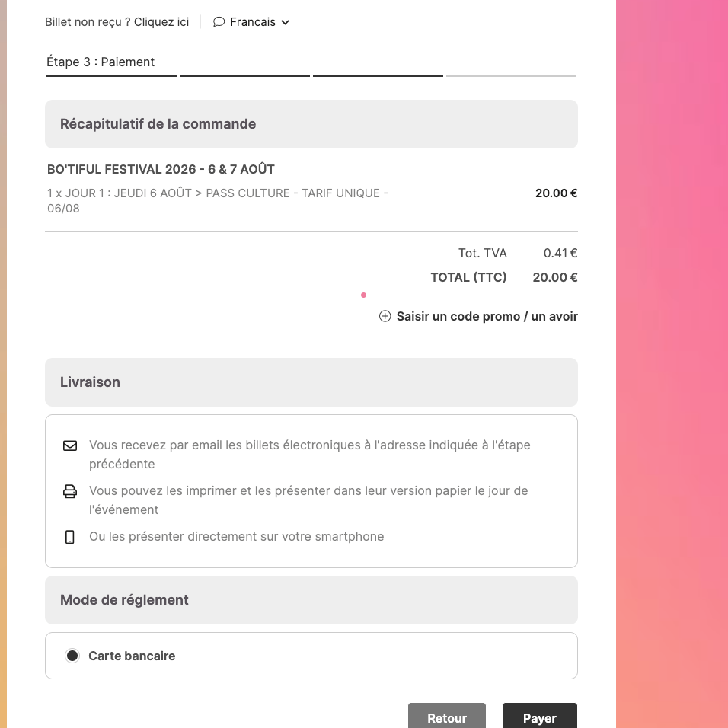Viewport: 728px width, 728px height.
Task: Click the Récapitulatif de la commande header
Action: pos(158,124)
